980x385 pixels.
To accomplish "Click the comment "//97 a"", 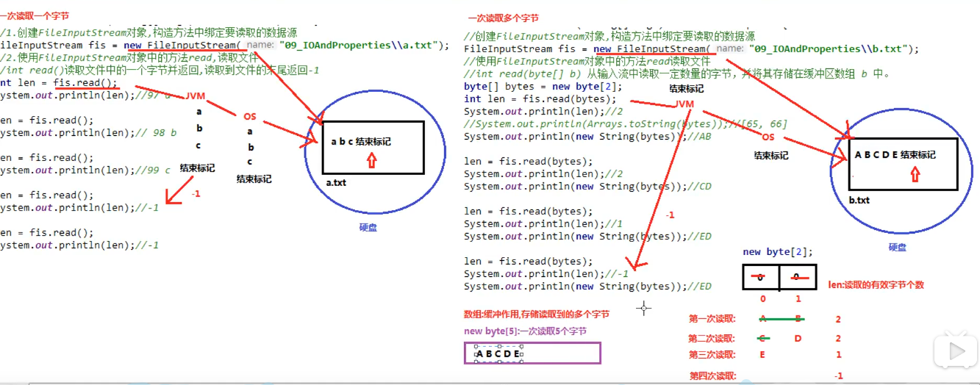I will (154, 96).
